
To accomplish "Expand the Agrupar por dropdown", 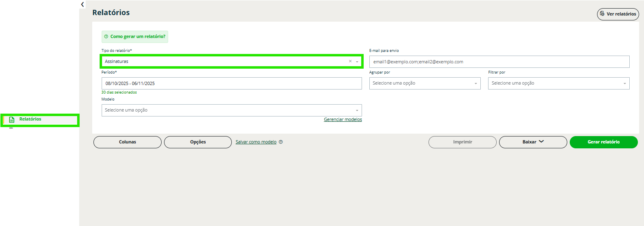I will (475, 83).
